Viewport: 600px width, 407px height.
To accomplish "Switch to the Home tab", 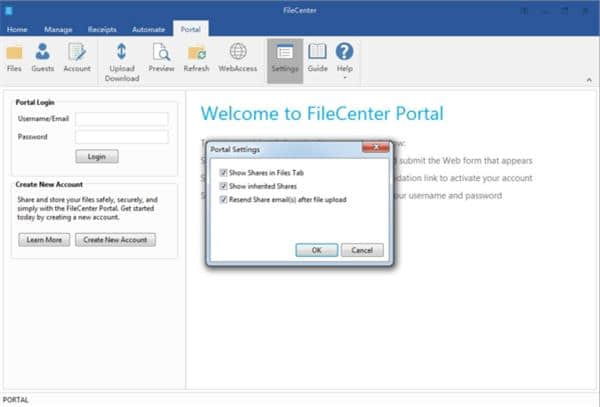I will click(x=17, y=29).
